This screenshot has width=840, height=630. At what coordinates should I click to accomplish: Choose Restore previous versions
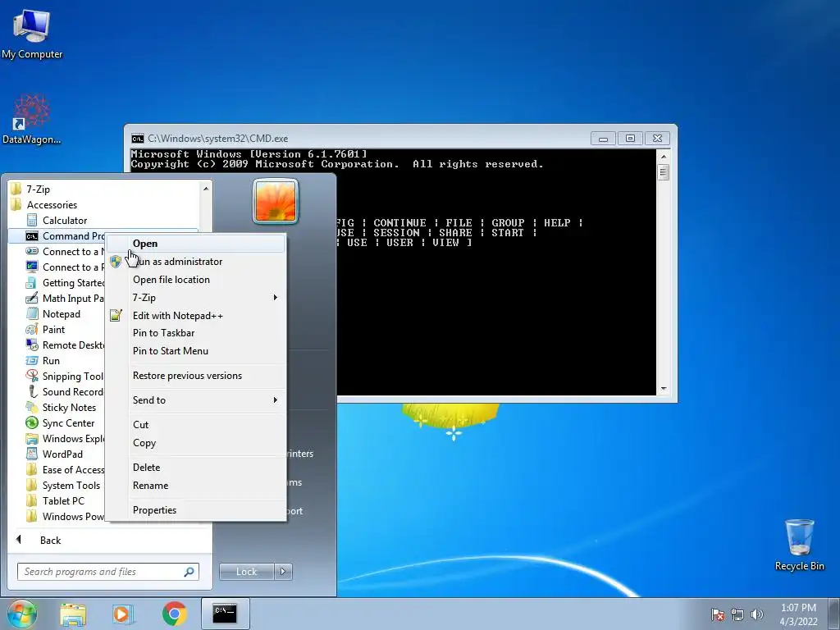196,376
